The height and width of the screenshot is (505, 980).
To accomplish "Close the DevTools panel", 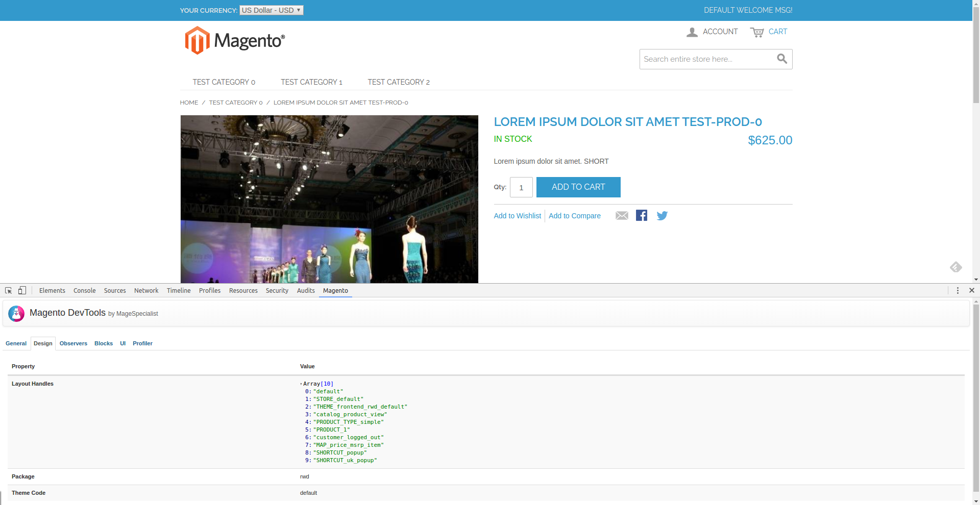I will (972, 290).
